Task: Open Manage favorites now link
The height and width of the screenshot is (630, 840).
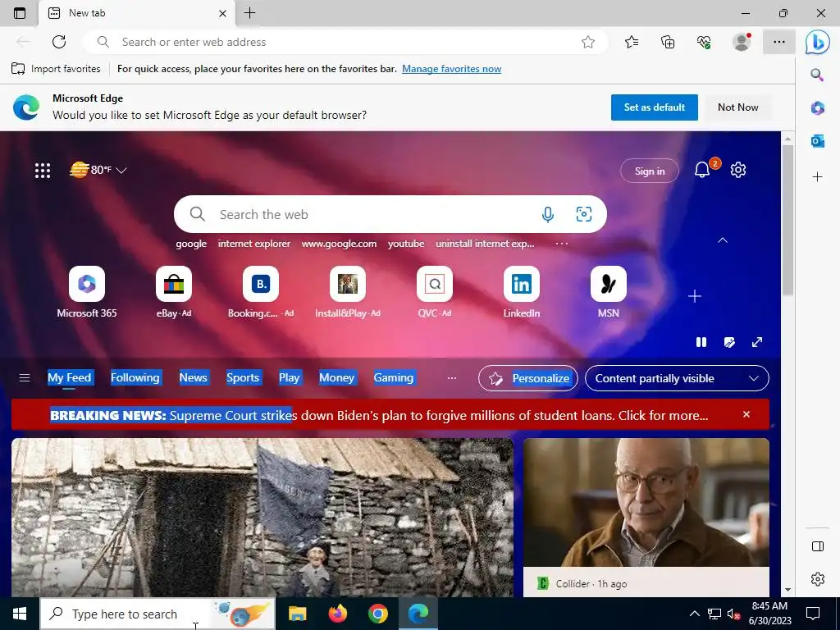Action: coord(452,69)
